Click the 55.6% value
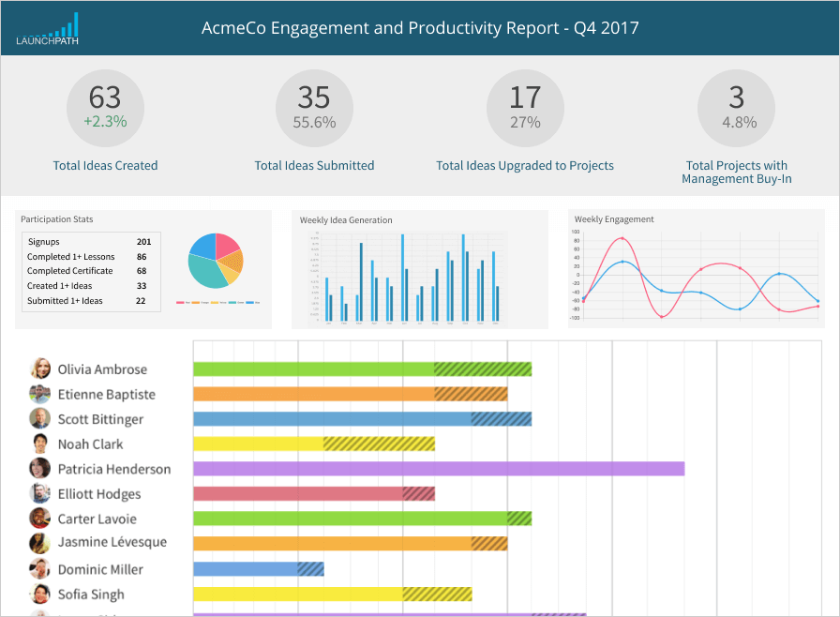 (314, 123)
